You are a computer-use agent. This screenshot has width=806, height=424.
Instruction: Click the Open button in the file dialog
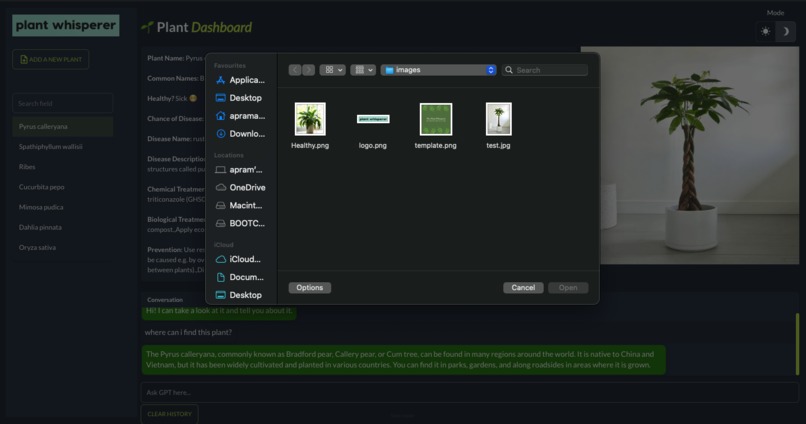pyautogui.click(x=568, y=288)
